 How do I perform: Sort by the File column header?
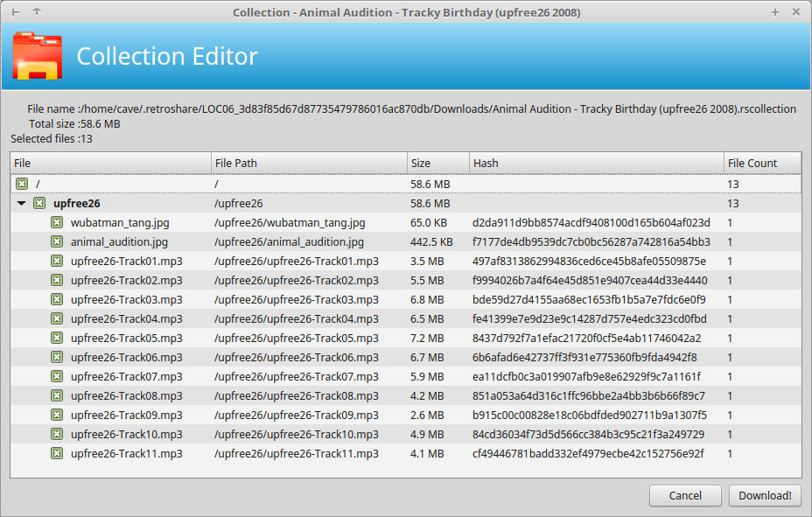(x=111, y=163)
